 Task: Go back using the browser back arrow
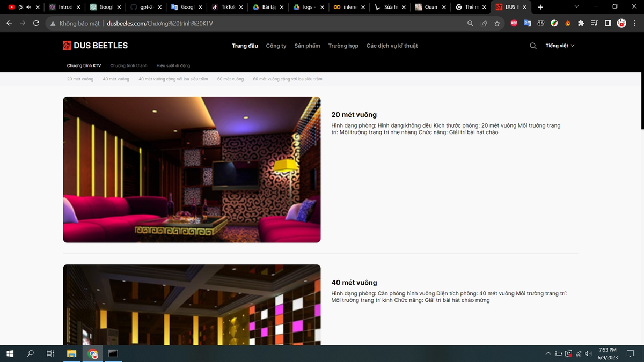click(9, 24)
